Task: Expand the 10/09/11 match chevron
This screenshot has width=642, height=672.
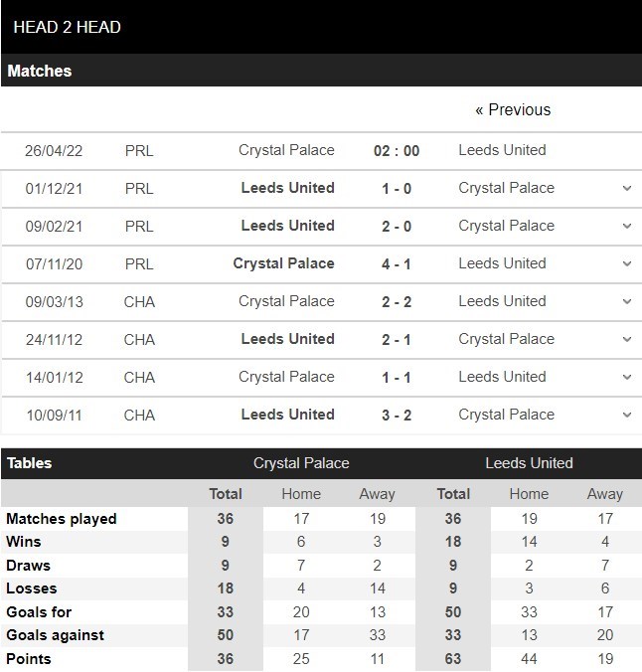Action: coord(626,415)
